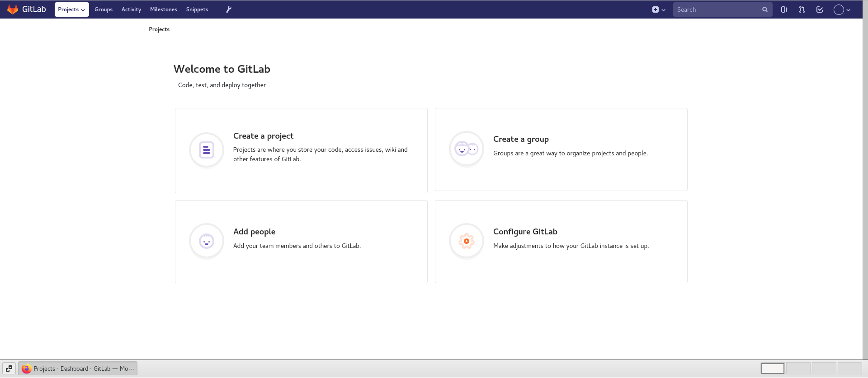Open the Todos checkmark icon
The width and height of the screenshot is (868, 378).
click(x=820, y=9)
